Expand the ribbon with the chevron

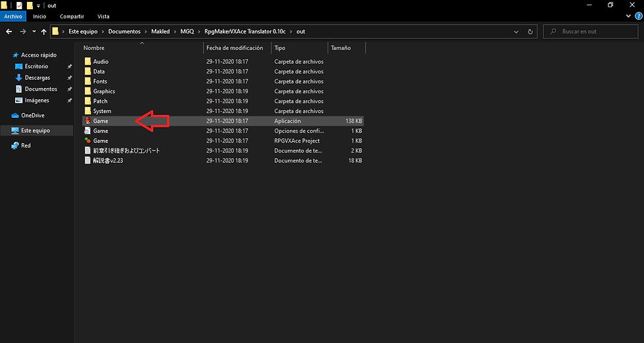click(x=628, y=16)
